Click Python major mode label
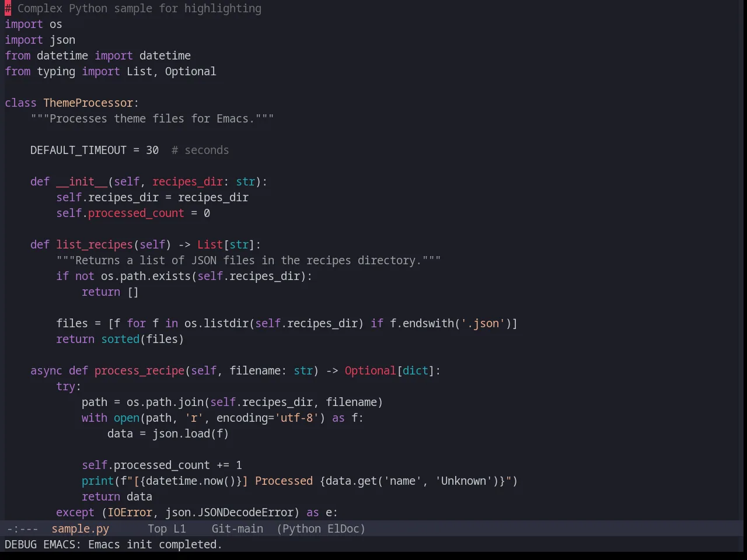 coord(301,528)
